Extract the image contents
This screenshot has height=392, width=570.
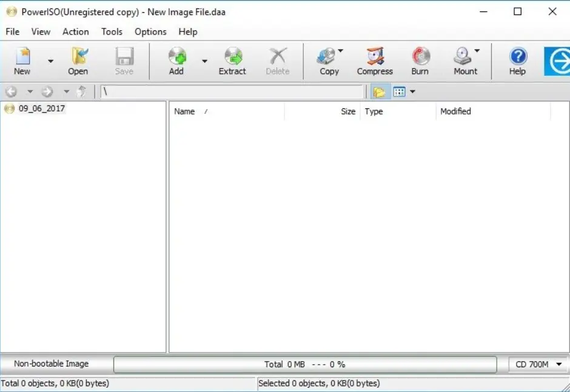pyautogui.click(x=232, y=61)
